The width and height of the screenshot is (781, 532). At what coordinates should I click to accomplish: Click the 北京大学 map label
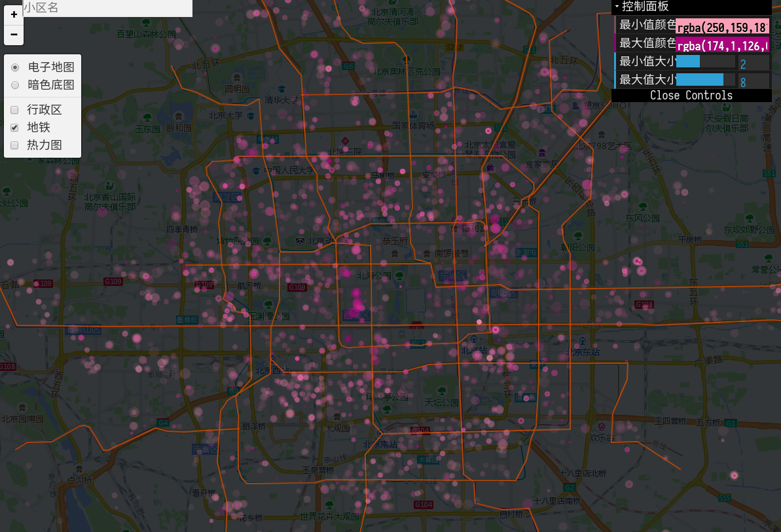226,115
